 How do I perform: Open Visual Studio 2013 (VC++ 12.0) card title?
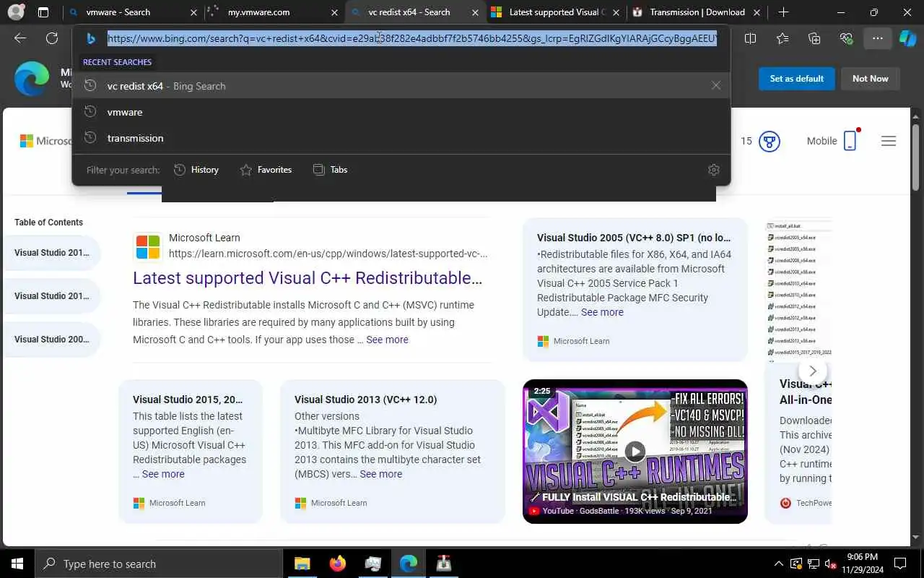[x=366, y=400]
